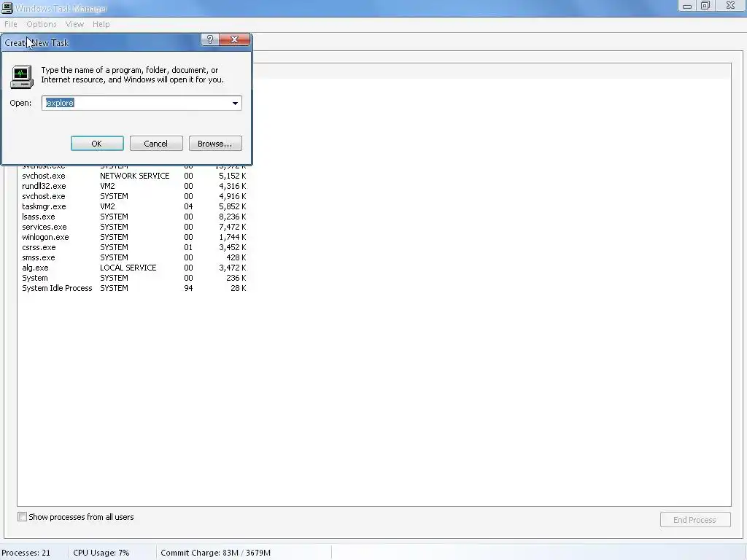This screenshot has height=560, width=747.
Task: Click the Task Manager title bar icon
Action: pos(7,7)
